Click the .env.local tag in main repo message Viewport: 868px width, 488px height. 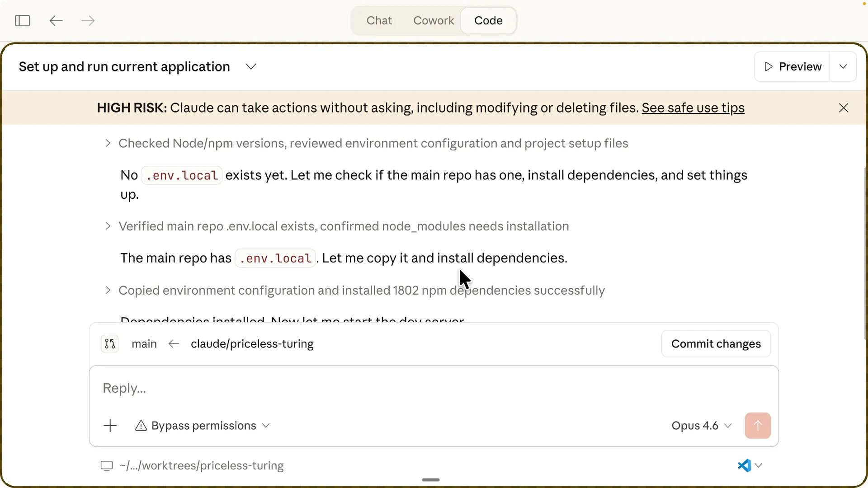(x=275, y=258)
